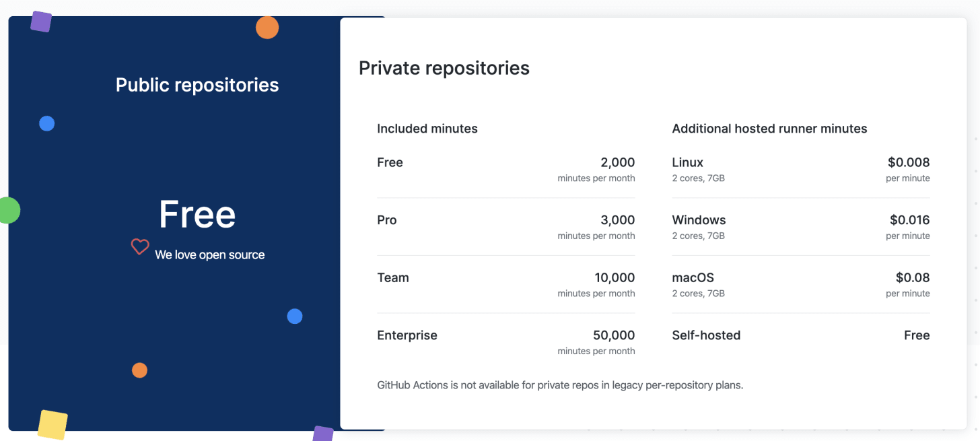
Task: Click the Additional hosted runner minutes header
Action: pos(769,129)
